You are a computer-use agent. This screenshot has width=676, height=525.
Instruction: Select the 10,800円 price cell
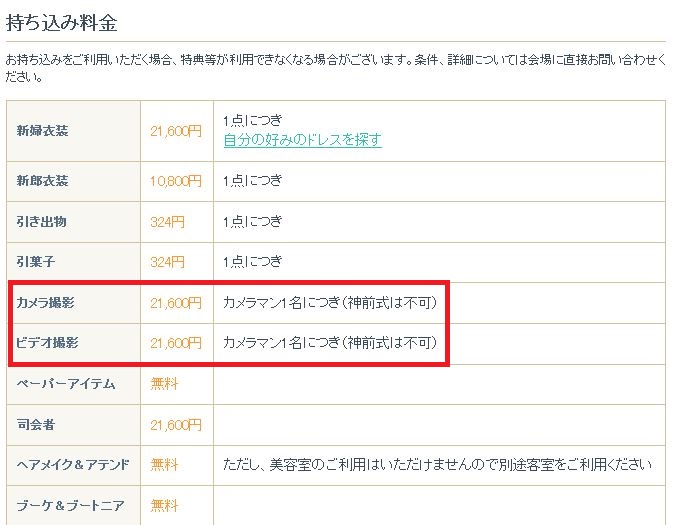tap(176, 181)
